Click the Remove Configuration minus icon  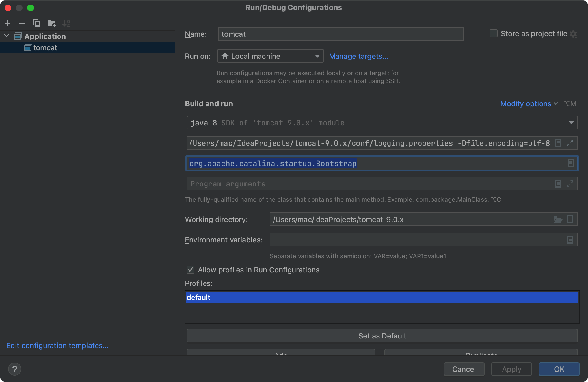pos(22,23)
